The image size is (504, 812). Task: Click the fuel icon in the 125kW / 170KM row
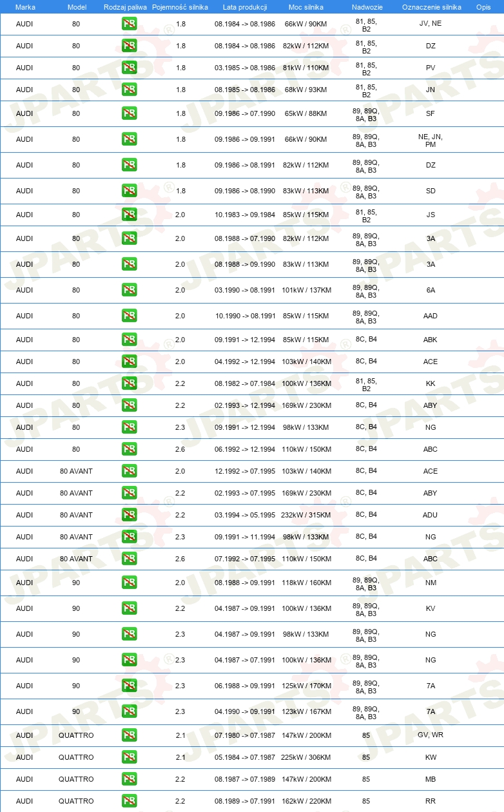coord(129,686)
